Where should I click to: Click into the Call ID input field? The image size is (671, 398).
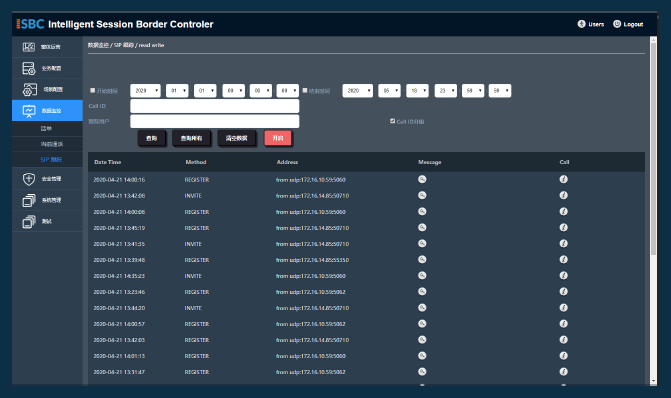[214, 106]
